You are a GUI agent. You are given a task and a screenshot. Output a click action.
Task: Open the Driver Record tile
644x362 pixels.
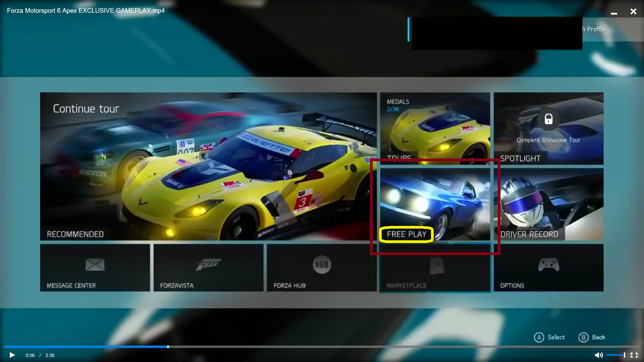(548, 204)
